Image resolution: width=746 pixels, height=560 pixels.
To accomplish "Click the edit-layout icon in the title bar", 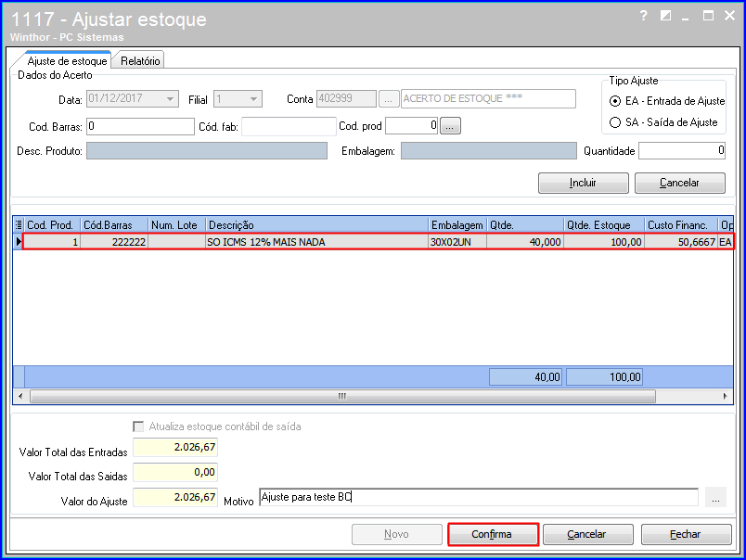I will coord(665,16).
